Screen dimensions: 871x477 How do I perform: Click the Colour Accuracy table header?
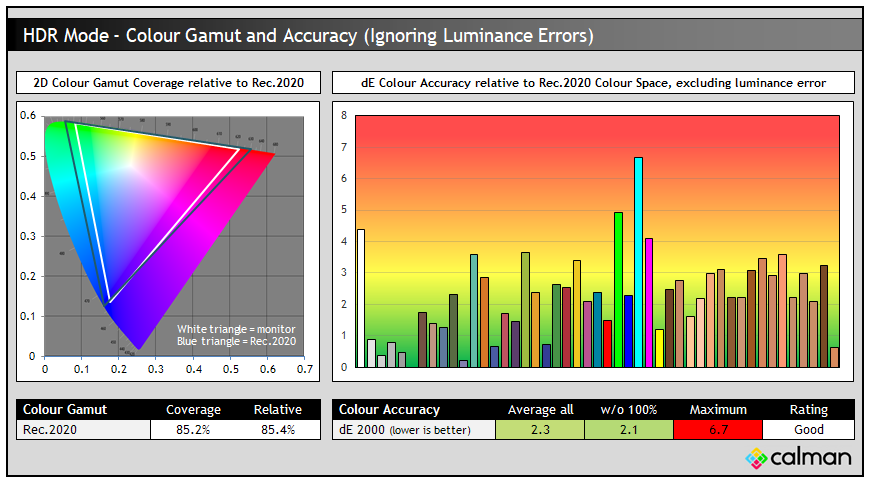click(x=389, y=409)
